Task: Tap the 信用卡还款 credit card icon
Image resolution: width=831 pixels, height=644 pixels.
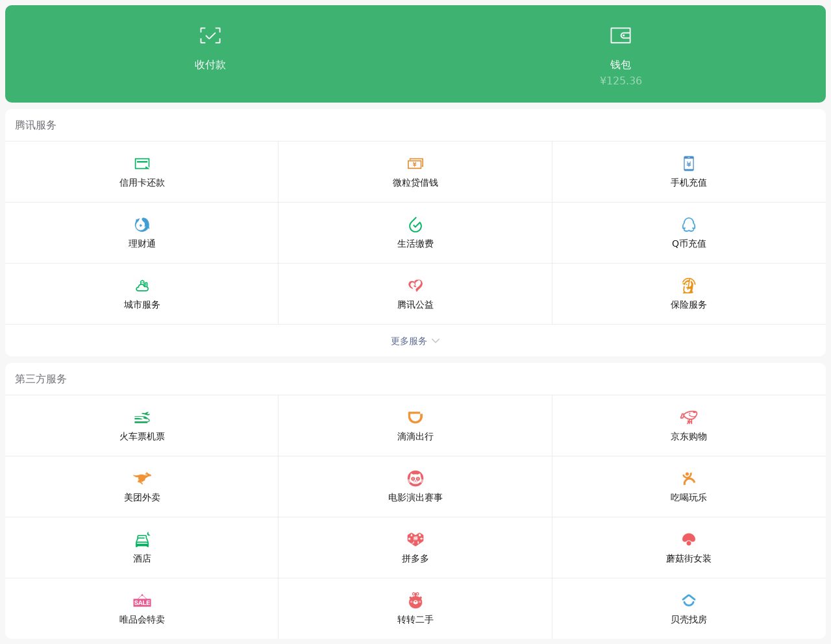Action: (x=142, y=164)
